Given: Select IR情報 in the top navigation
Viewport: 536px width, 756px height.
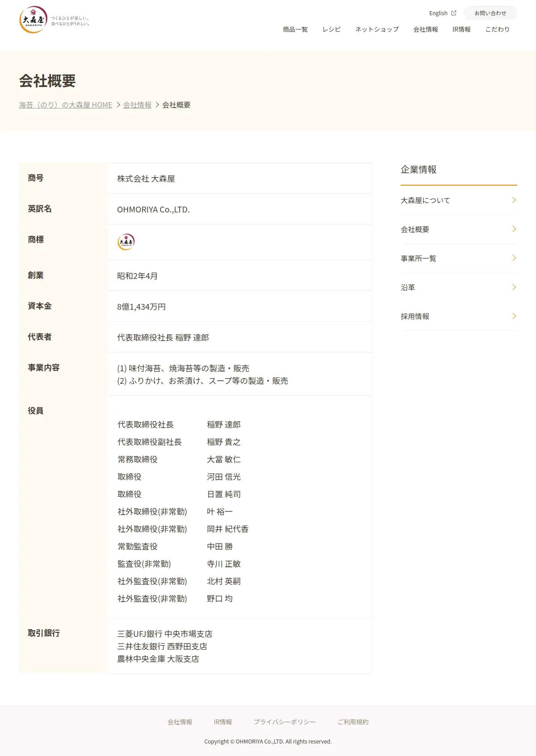Looking at the screenshot, I should pyautogui.click(x=461, y=29).
